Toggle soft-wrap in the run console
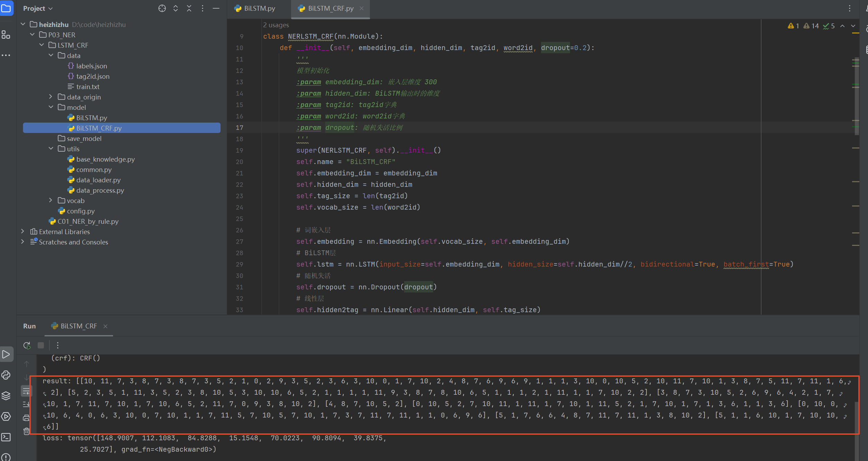The image size is (868, 461). [26, 391]
